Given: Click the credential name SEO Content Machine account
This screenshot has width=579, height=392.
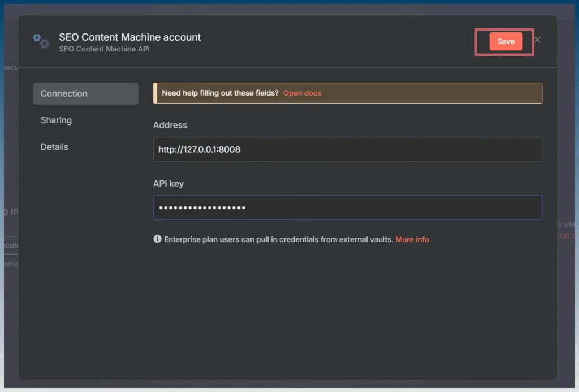Looking at the screenshot, I should click(130, 37).
